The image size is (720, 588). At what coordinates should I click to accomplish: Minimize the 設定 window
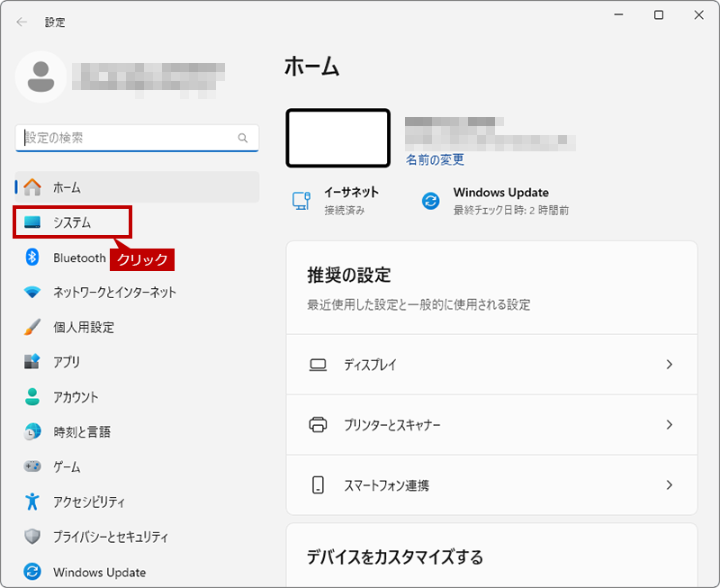pyautogui.click(x=618, y=14)
